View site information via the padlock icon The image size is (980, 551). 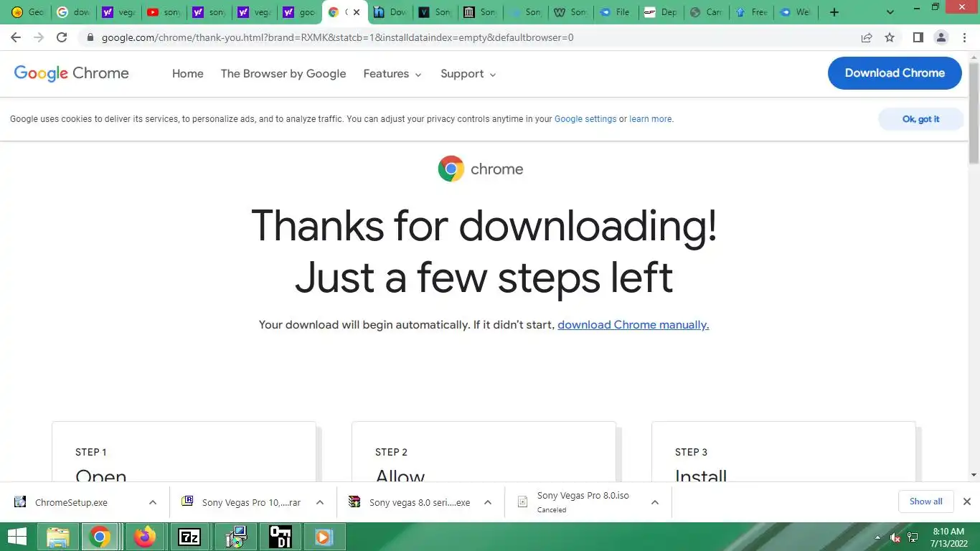point(90,37)
